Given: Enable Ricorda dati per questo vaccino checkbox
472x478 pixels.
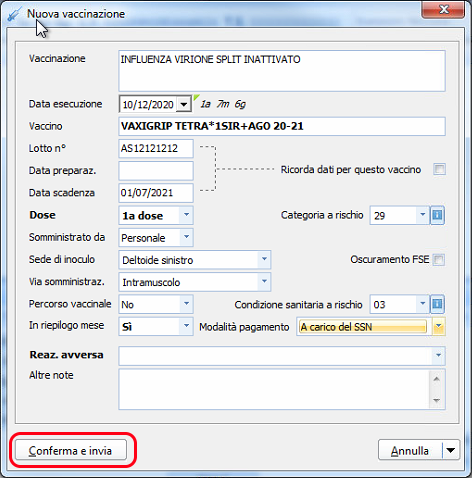Looking at the screenshot, I should (x=439, y=169).
